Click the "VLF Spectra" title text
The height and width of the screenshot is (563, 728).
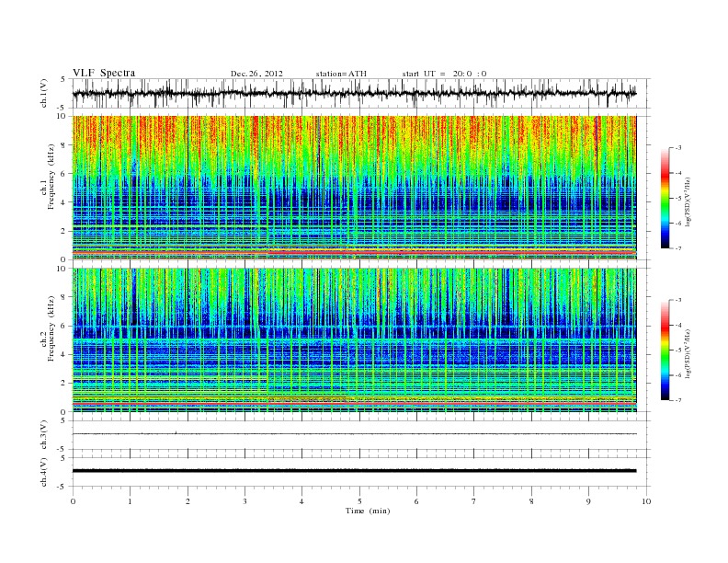(x=104, y=73)
